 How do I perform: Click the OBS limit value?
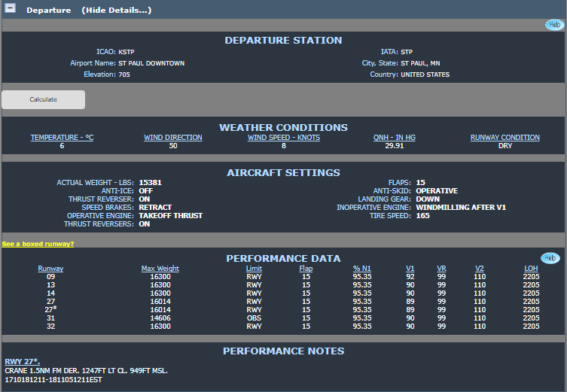pos(254,318)
